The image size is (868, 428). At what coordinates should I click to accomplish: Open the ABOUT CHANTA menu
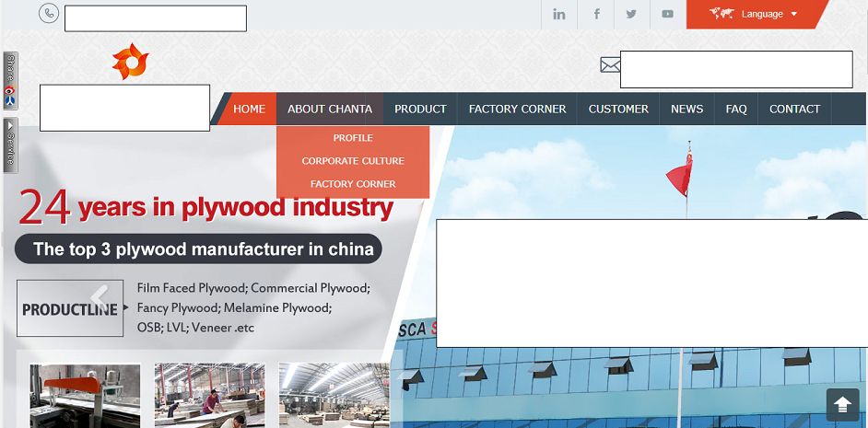point(330,109)
